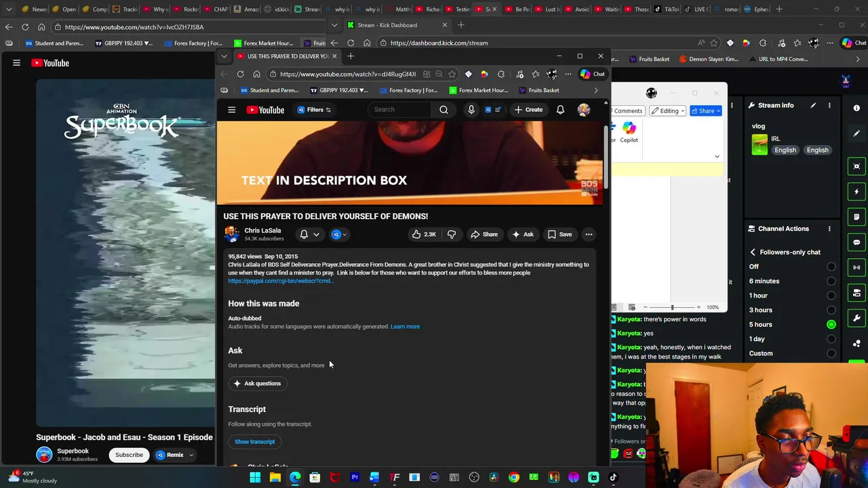Launch Google Chrome from taskbar
The width and height of the screenshot is (868, 488).
[x=514, y=477]
